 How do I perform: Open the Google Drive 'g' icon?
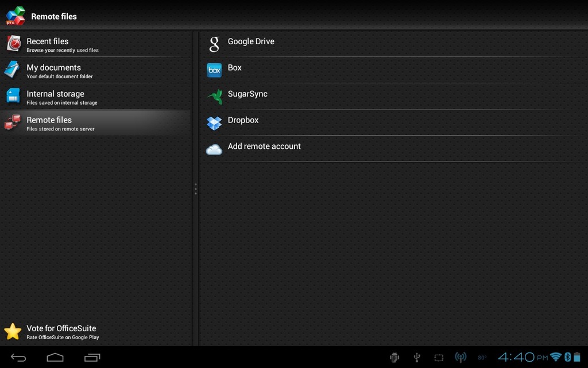coord(214,44)
